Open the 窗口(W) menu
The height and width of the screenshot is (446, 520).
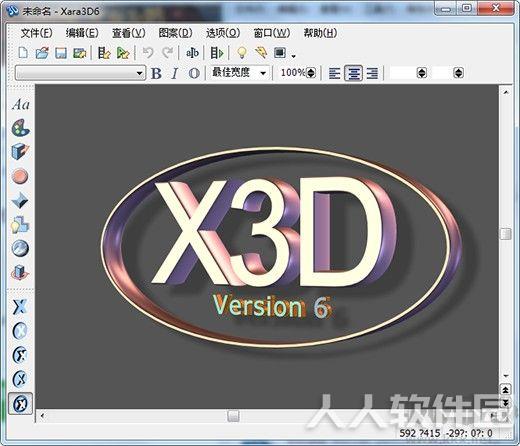pos(272,33)
